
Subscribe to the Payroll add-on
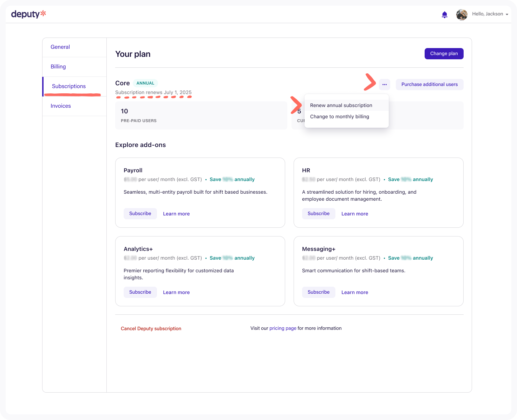coord(140,214)
